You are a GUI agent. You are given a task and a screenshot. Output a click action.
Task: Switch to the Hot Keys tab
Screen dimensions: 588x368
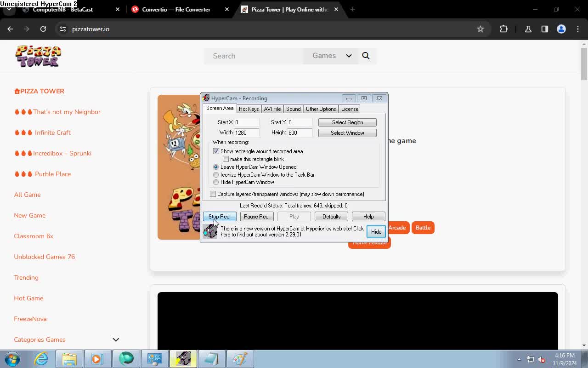tap(249, 109)
